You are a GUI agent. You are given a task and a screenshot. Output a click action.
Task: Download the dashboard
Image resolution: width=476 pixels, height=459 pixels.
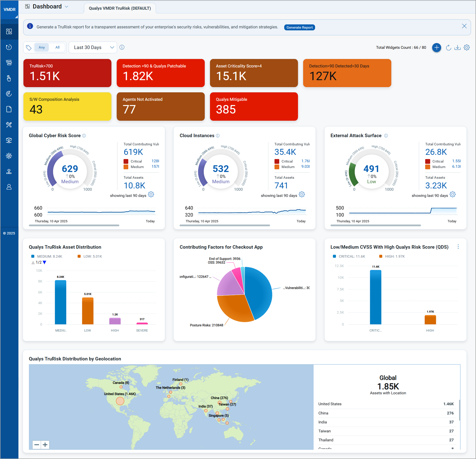457,48
